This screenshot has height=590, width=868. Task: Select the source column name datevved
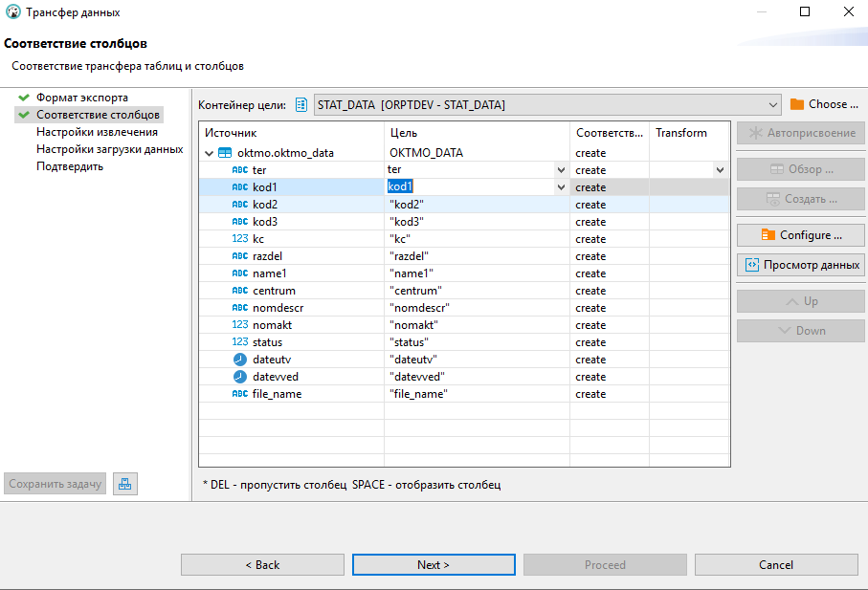tap(276, 377)
